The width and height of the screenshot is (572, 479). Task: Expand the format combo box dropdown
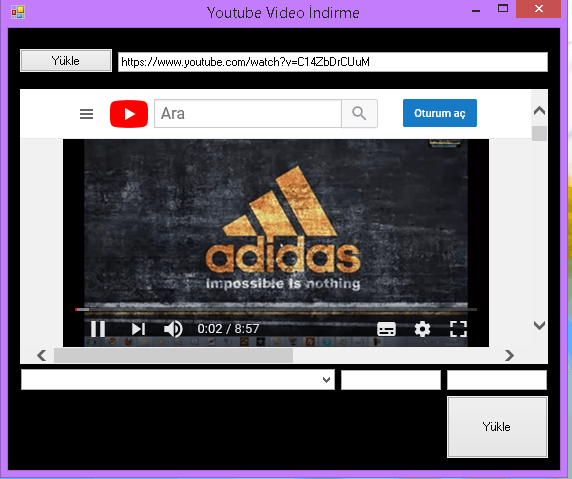[x=326, y=380]
